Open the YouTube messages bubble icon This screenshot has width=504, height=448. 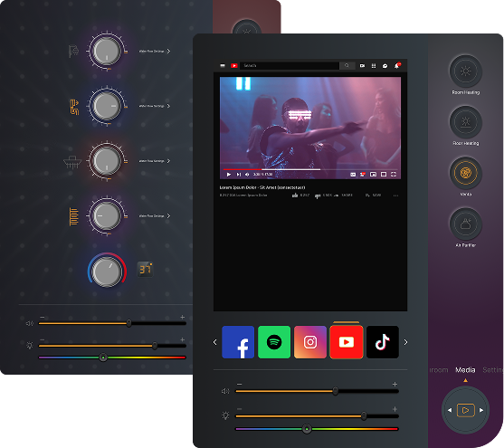385,66
